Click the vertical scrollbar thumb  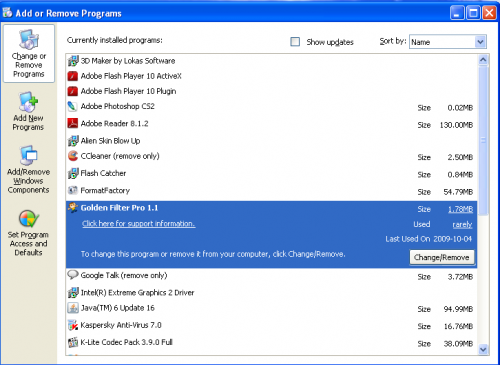pyautogui.click(x=483, y=140)
